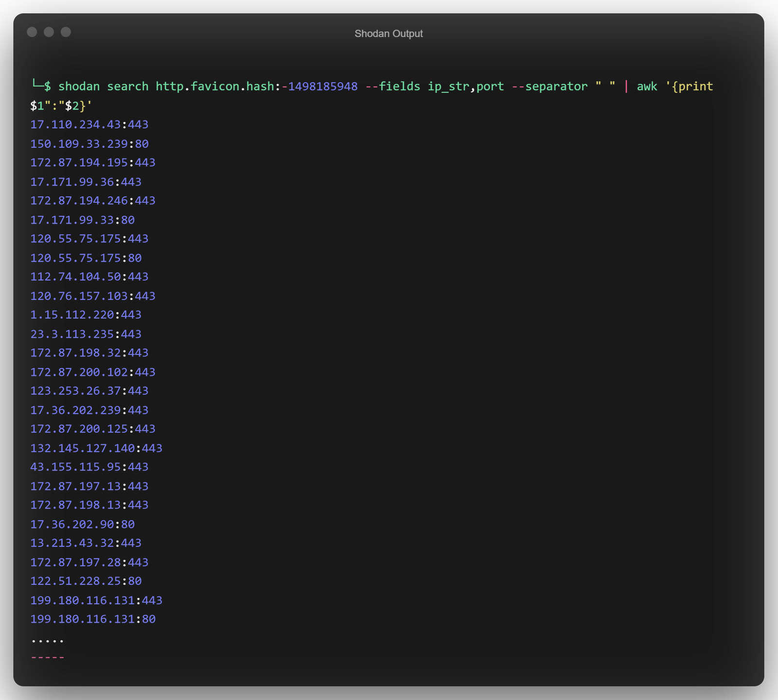Select result line 172.87.194.246:443
The image size is (778, 700).
pos(93,200)
